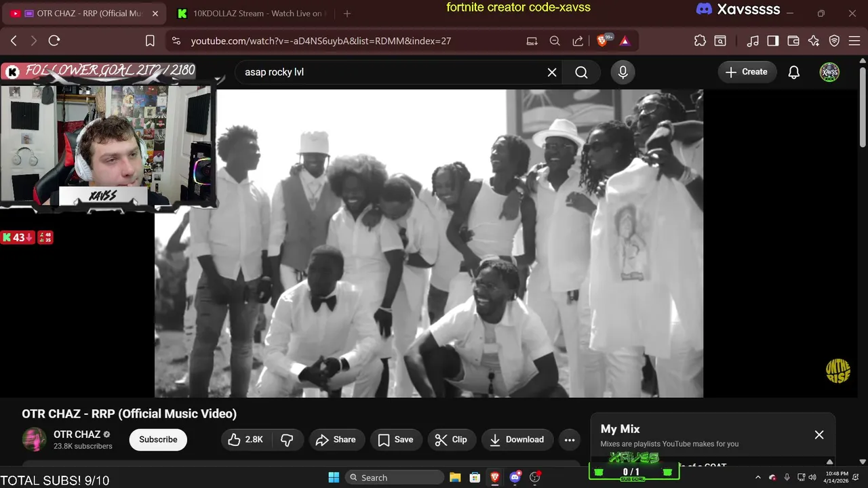Open YouTube notifications bell
The image size is (868, 488).
(793, 72)
